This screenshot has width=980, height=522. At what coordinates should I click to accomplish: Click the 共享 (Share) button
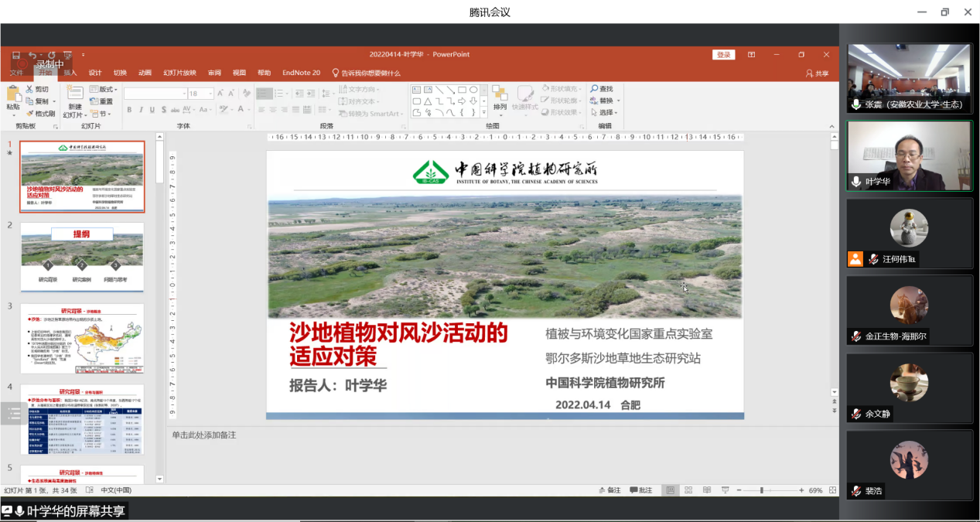(x=817, y=73)
